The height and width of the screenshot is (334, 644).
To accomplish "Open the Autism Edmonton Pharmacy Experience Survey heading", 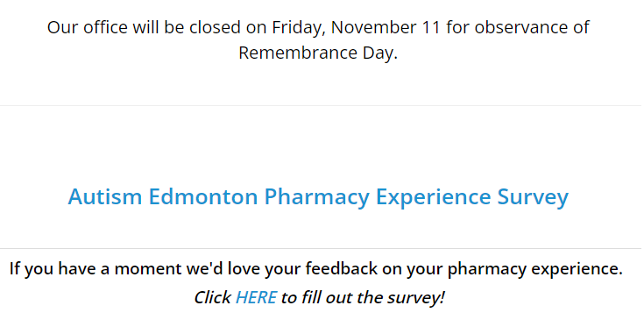I will (x=318, y=197).
